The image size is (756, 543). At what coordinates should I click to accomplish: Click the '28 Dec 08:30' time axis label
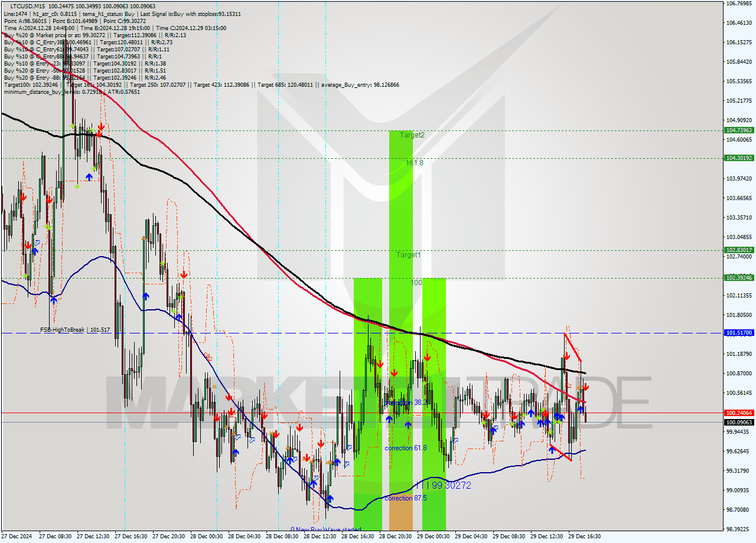click(283, 537)
